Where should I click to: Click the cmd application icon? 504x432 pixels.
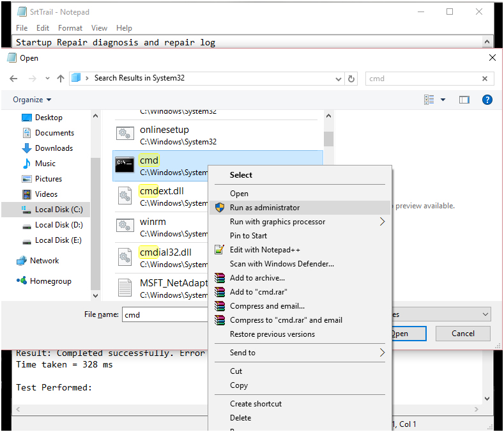(125, 165)
